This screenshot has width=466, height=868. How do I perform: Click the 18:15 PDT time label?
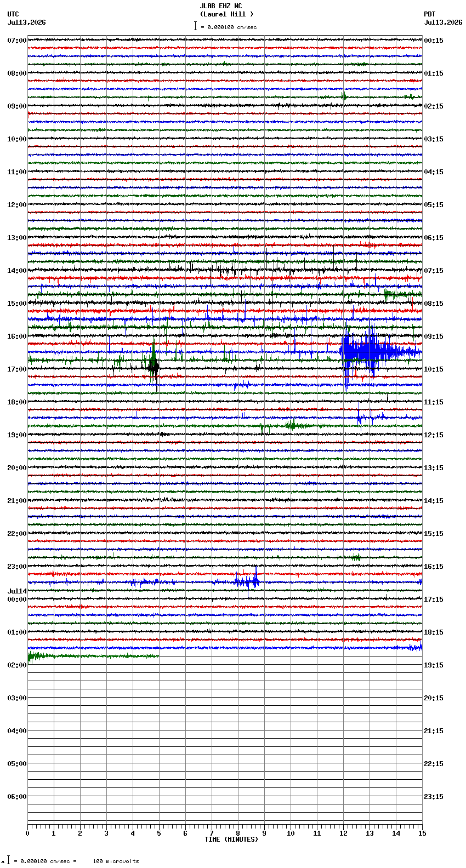tap(434, 632)
